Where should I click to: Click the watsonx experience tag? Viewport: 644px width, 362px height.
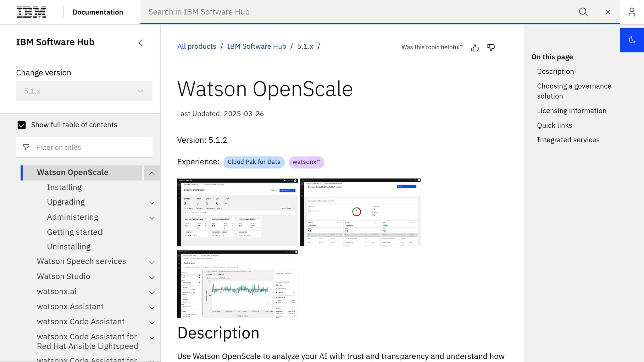point(306,162)
